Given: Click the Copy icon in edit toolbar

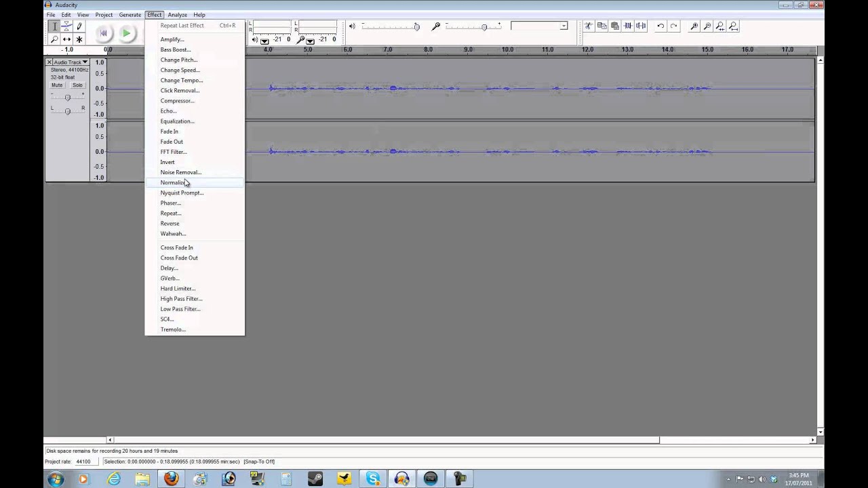Looking at the screenshot, I should [x=601, y=26].
